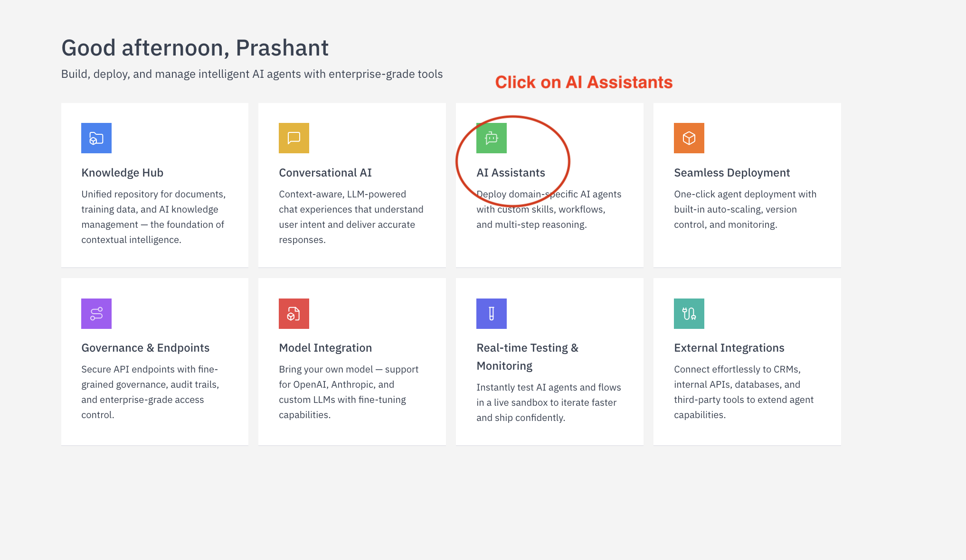Click the Knowledge Hub card description text

tap(153, 217)
